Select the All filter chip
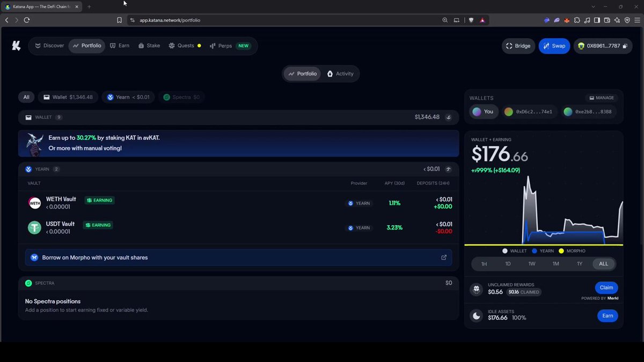Screen dimensions: 644x362 (26, 97)
